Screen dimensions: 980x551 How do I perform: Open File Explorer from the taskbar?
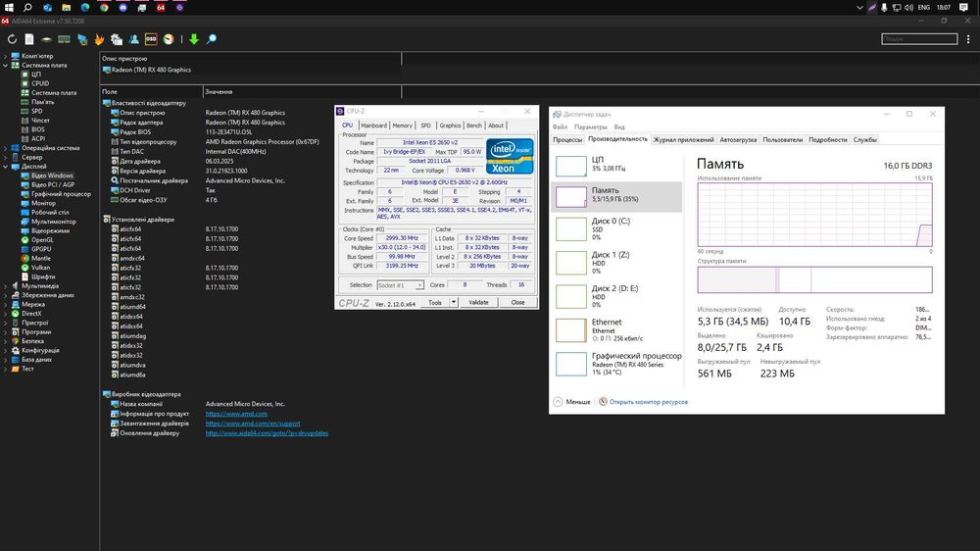pyautogui.click(x=67, y=8)
